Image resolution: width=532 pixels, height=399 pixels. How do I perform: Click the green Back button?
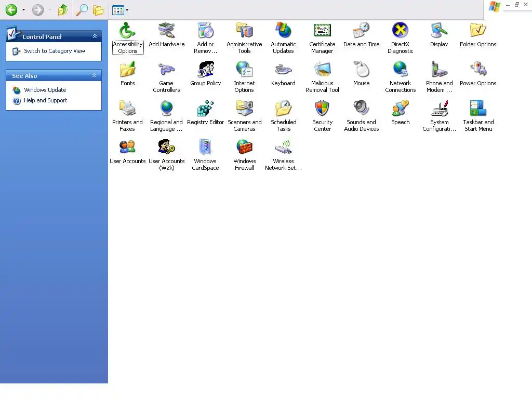11,10
